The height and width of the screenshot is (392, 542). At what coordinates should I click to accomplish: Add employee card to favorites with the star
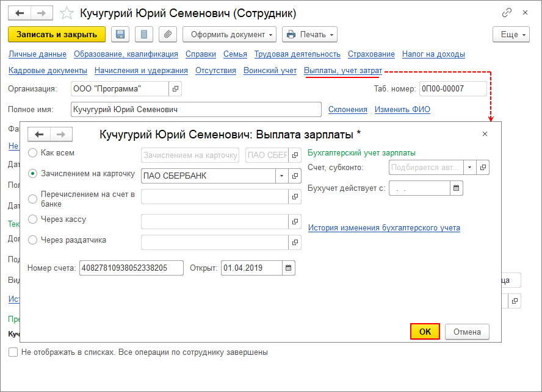(67, 13)
